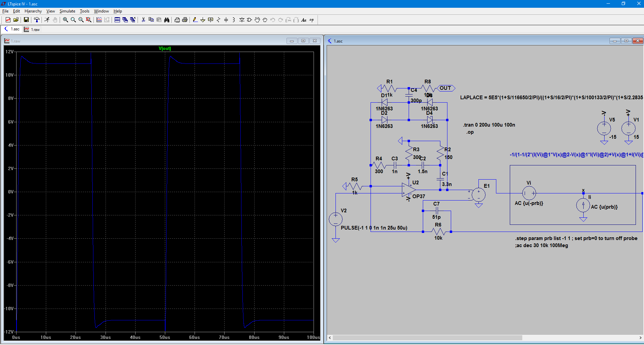Viewport: 644px width, 345px height.
Task: Open the Hierarchy menu
Action: pyautogui.click(x=33, y=11)
